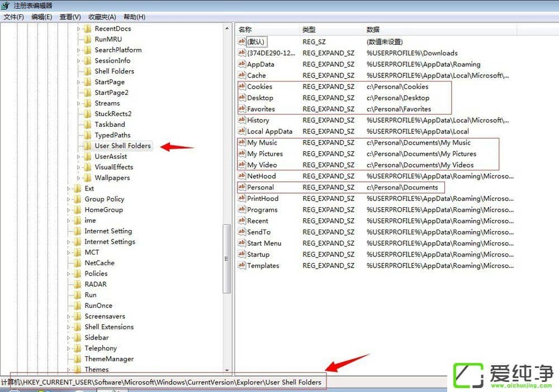Click the folder icon beside Taskbar
This screenshot has height=392, width=559.
pos(87,125)
